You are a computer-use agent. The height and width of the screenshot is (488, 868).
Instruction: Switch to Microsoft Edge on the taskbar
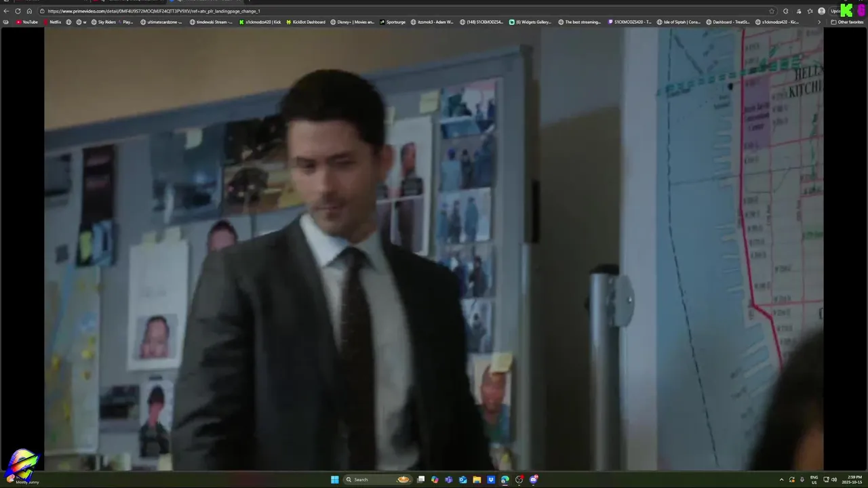point(505,479)
